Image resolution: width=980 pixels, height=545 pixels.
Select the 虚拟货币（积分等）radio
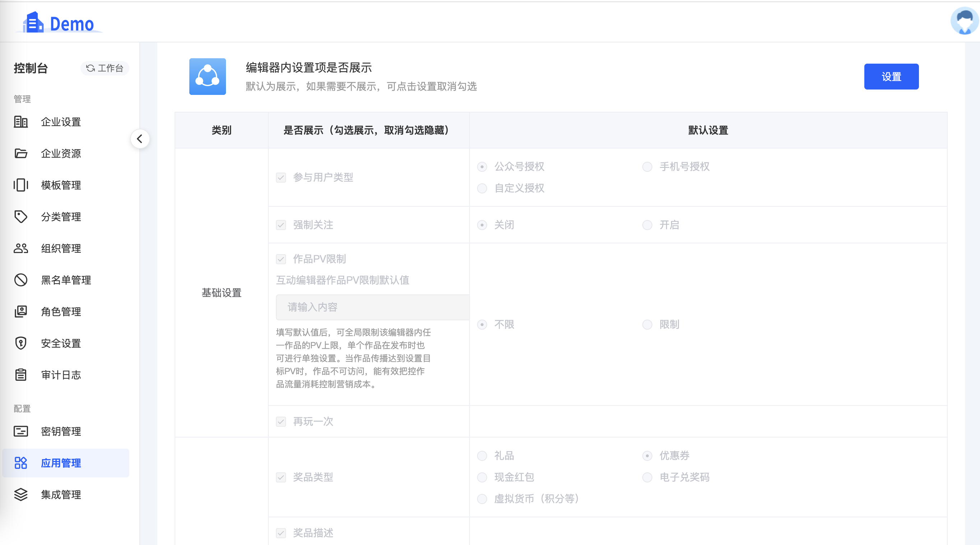pos(482,499)
